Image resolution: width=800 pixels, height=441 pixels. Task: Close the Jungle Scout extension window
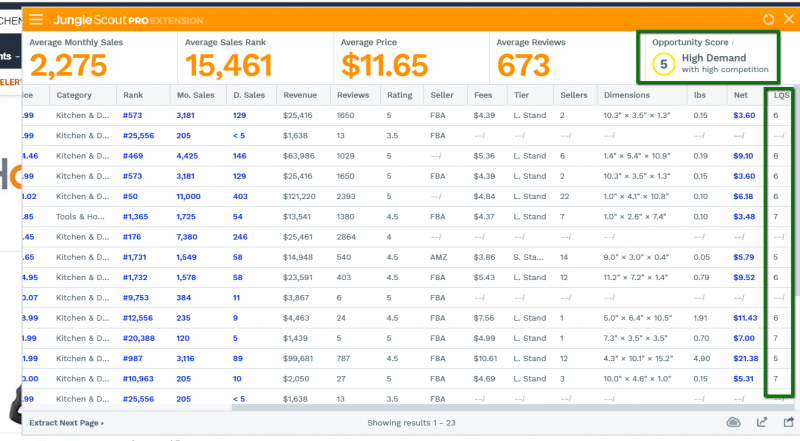coord(789,19)
